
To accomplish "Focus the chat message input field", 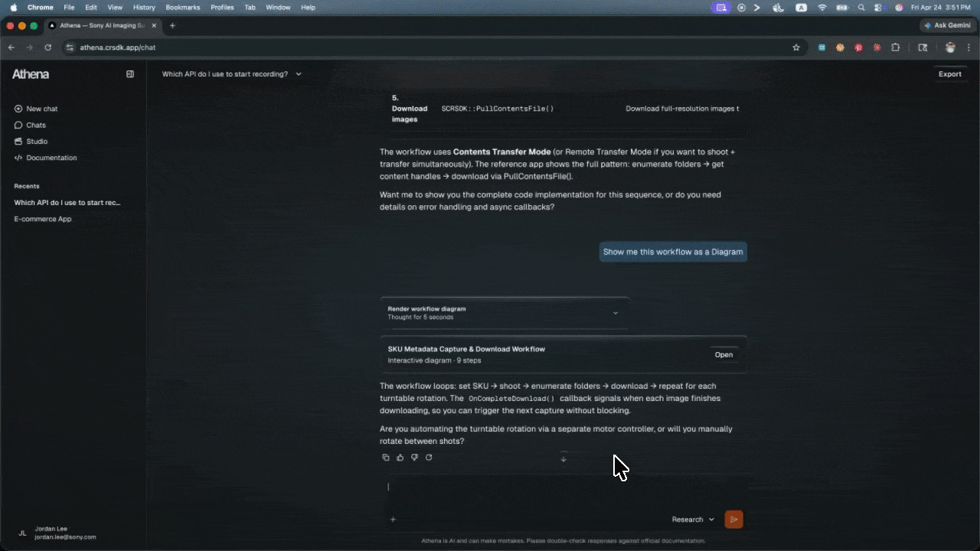I will pos(563,487).
